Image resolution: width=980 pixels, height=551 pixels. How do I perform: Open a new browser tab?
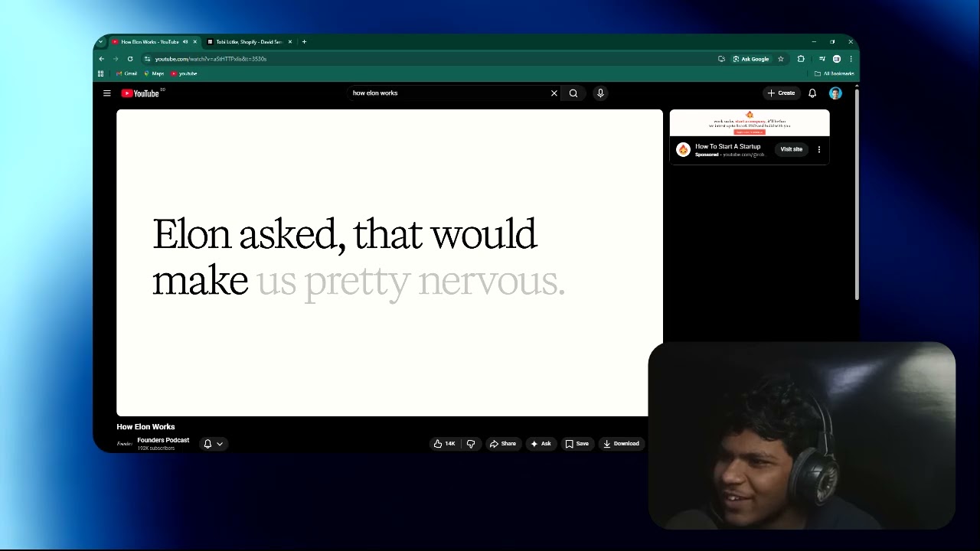[304, 42]
